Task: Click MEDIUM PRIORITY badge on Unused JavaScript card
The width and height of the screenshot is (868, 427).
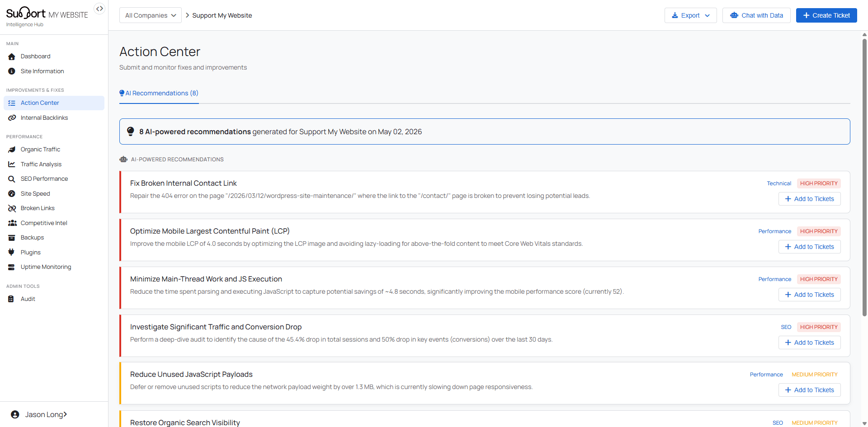Action: [x=814, y=375]
